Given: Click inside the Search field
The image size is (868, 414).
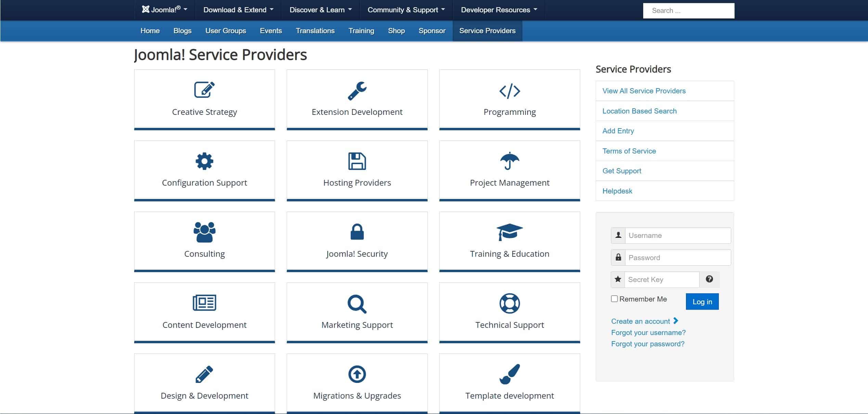Looking at the screenshot, I should point(688,10).
